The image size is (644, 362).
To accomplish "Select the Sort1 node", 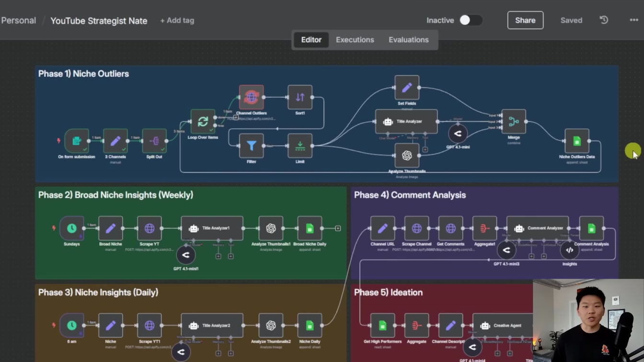I will [x=300, y=97].
